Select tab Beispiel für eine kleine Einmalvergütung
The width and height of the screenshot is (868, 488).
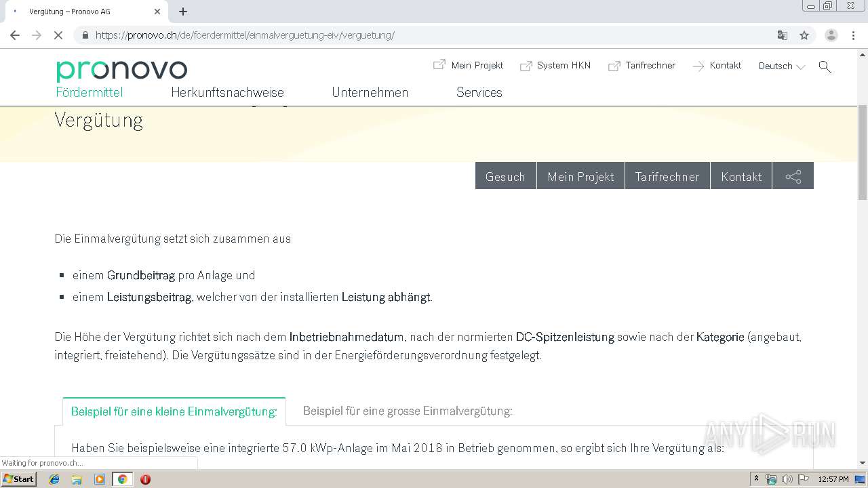[174, 411]
